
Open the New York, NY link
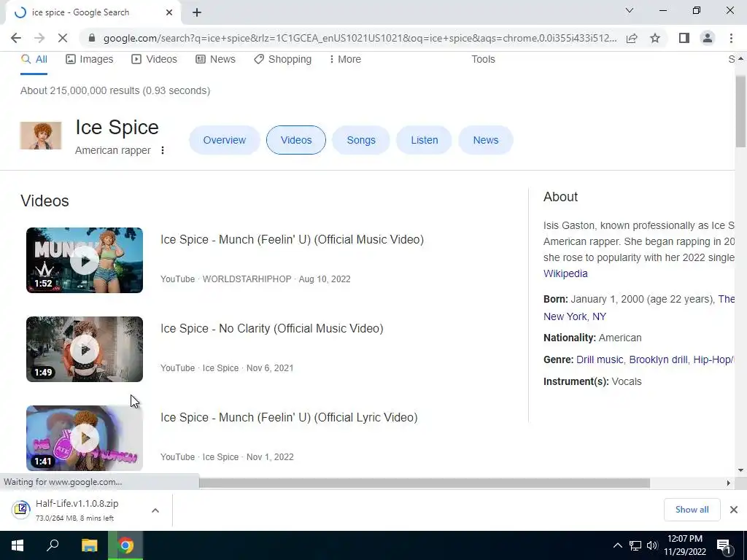(x=575, y=316)
